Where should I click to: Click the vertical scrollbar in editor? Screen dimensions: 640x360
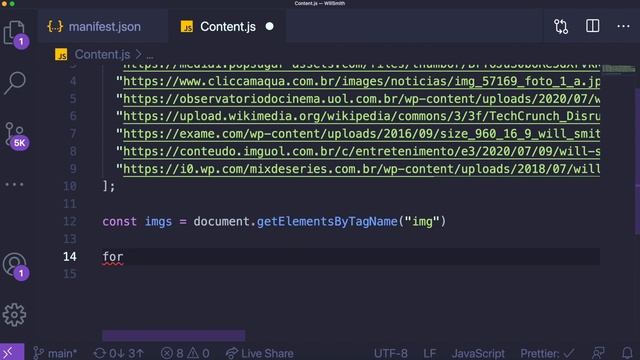point(637,161)
